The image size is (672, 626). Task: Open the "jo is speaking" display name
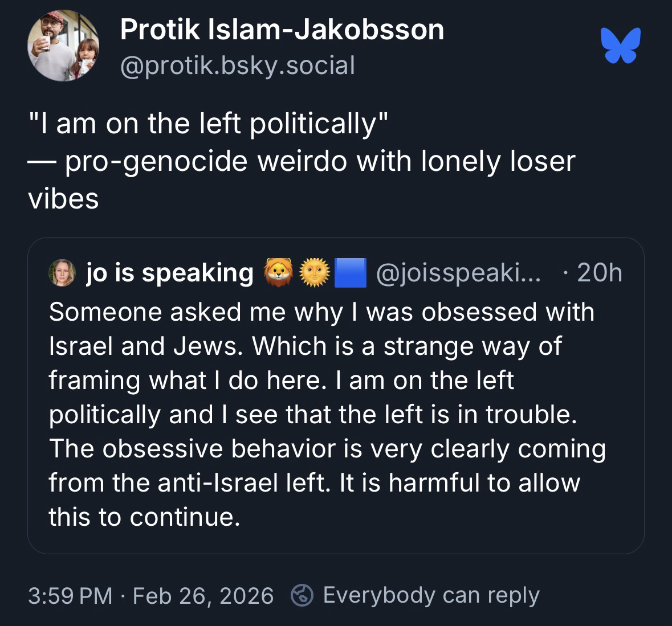[x=170, y=273]
